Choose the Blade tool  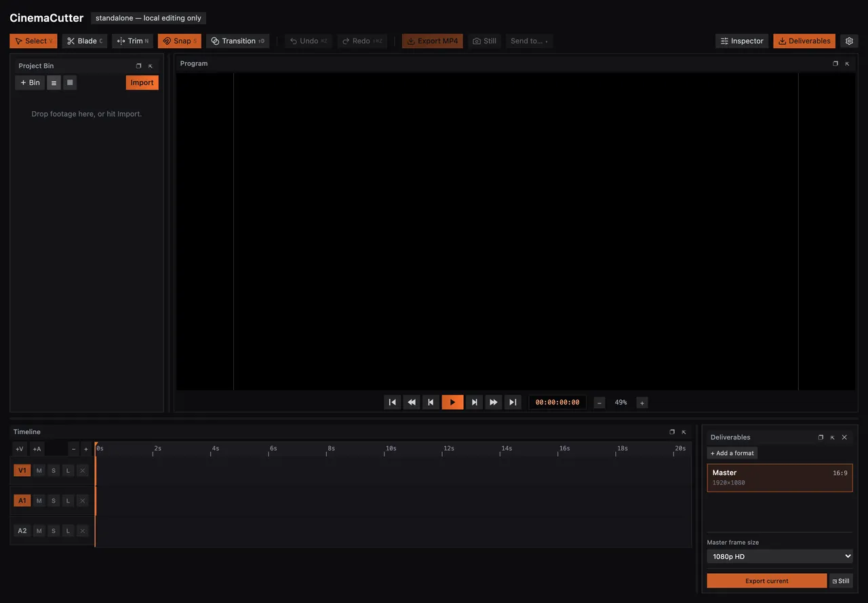point(85,41)
